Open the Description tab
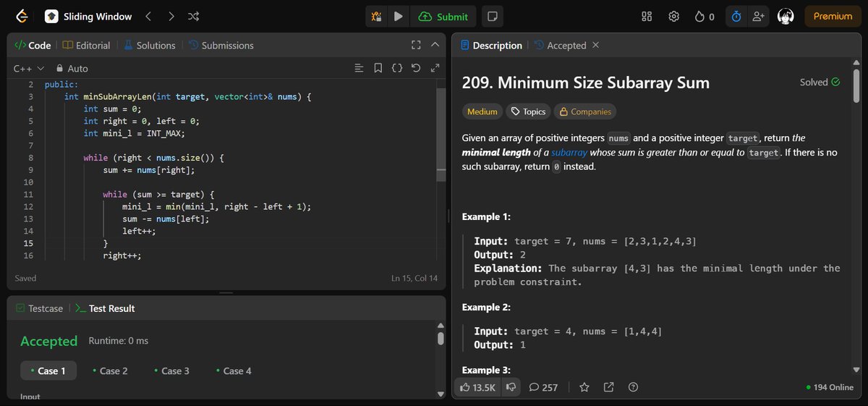868x406 pixels. (491, 45)
